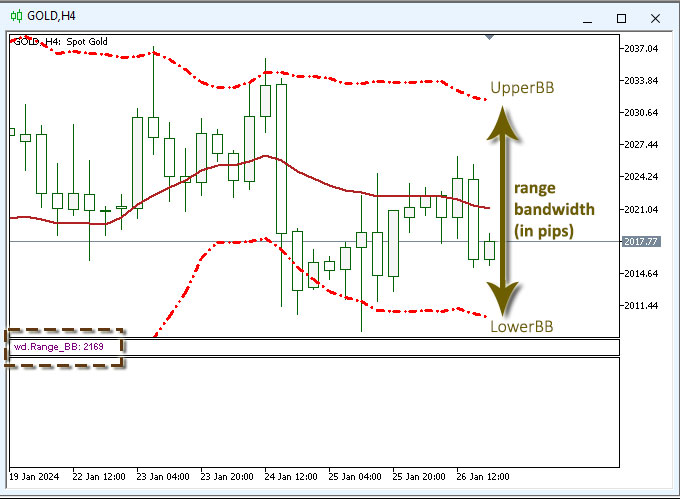Click the tall candle body at 24 Jan 12:00
Viewport: 680px width, 499px height.
point(281,159)
